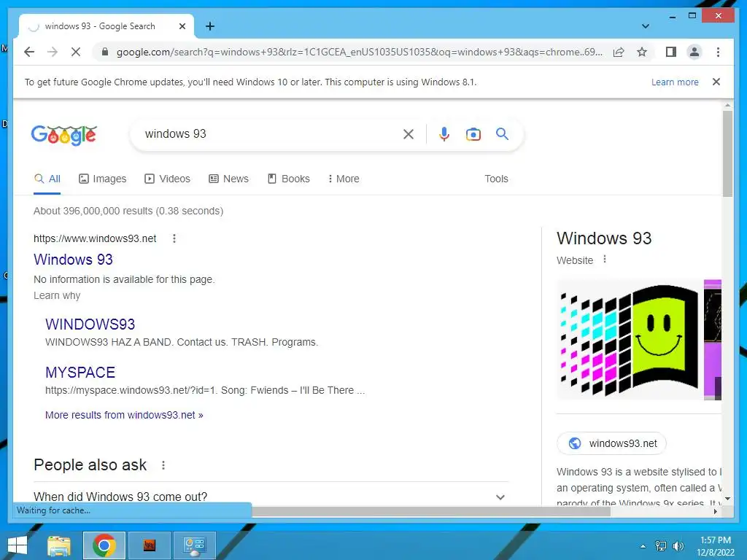Open a new Chrome tab

(210, 26)
